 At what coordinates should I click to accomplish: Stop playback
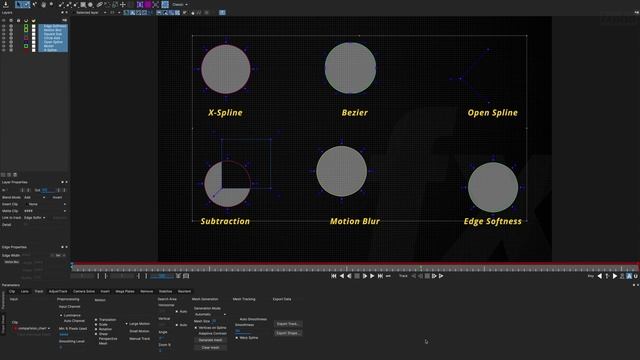[x=357, y=276]
